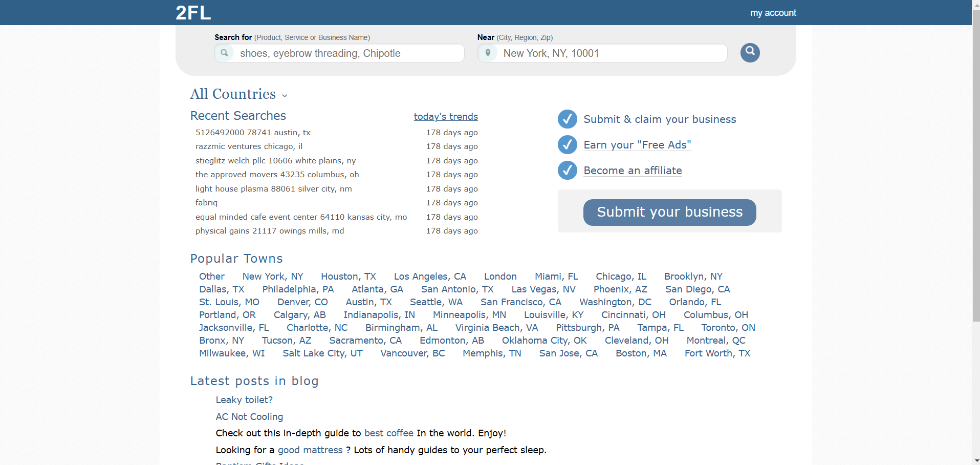Select recent search light house plasma silver city
980x465 pixels.
click(273, 188)
